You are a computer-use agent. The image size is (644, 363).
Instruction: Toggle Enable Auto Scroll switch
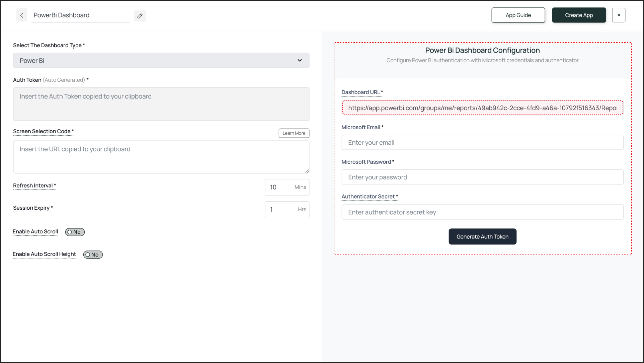(x=75, y=232)
